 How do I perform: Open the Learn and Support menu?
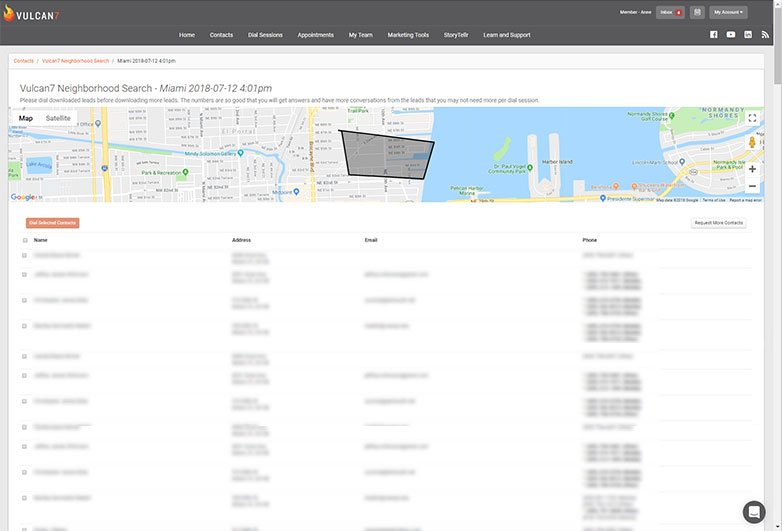(x=507, y=35)
